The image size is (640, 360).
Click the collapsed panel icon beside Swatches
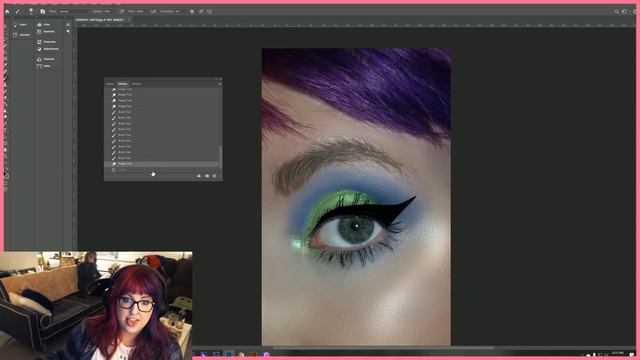point(68,31)
